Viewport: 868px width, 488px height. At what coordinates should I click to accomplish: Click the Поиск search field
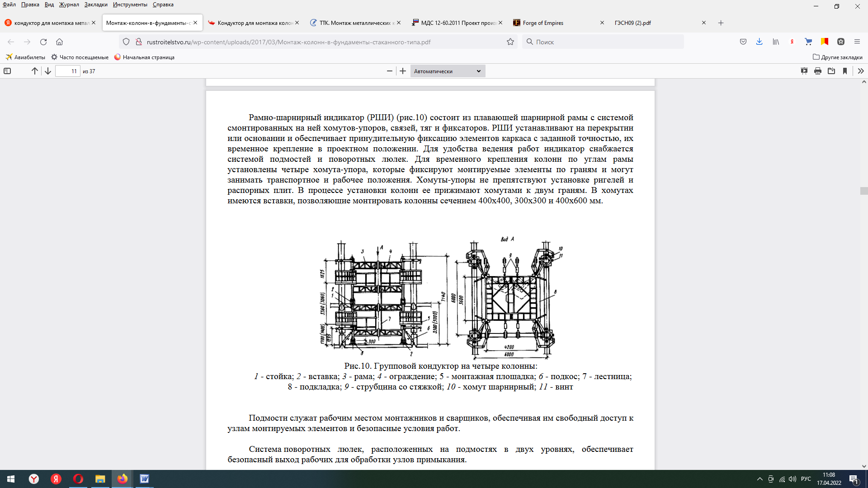click(603, 42)
